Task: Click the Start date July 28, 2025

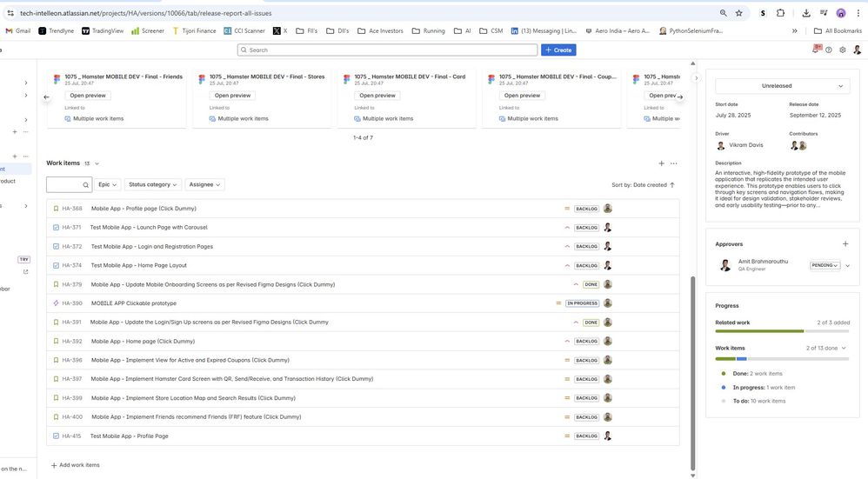Action: point(733,116)
